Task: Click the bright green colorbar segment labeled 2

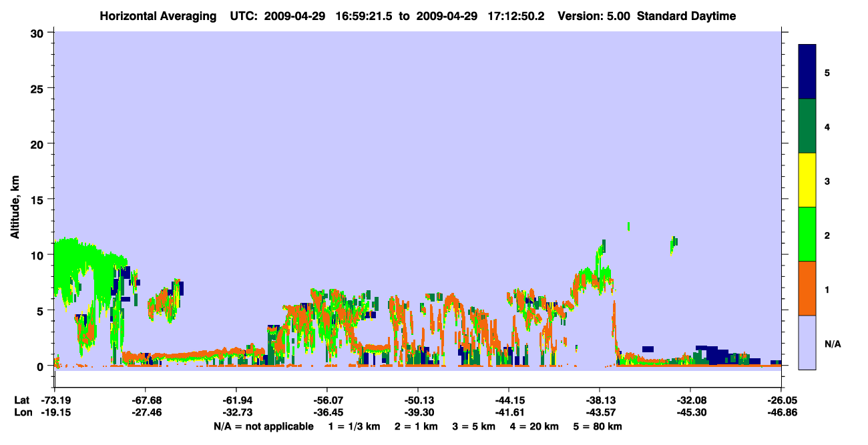Action: (807, 234)
